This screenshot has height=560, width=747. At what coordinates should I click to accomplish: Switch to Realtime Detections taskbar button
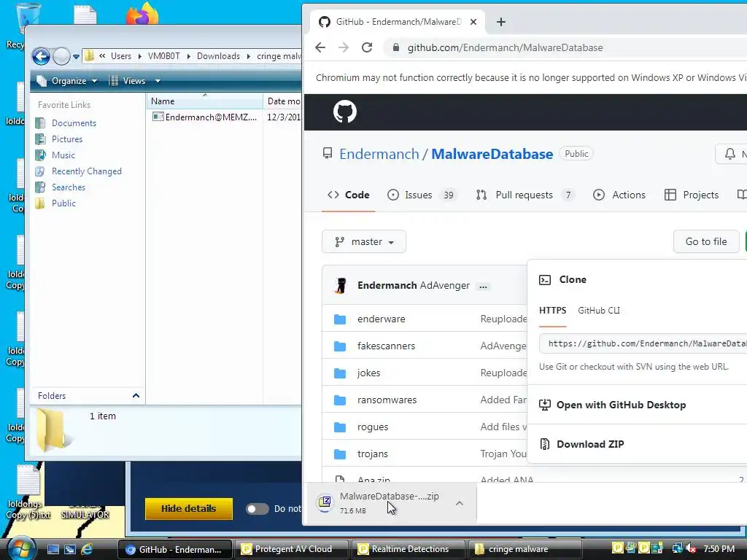tap(409, 549)
